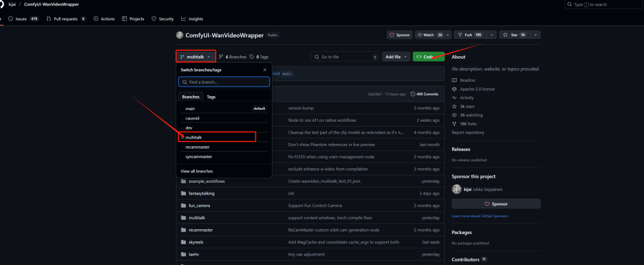The height and width of the screenshot is (265, 644).
Task: Close the Switch branches/tags popup
Action: pyautogui.click(x=265, y=70)
